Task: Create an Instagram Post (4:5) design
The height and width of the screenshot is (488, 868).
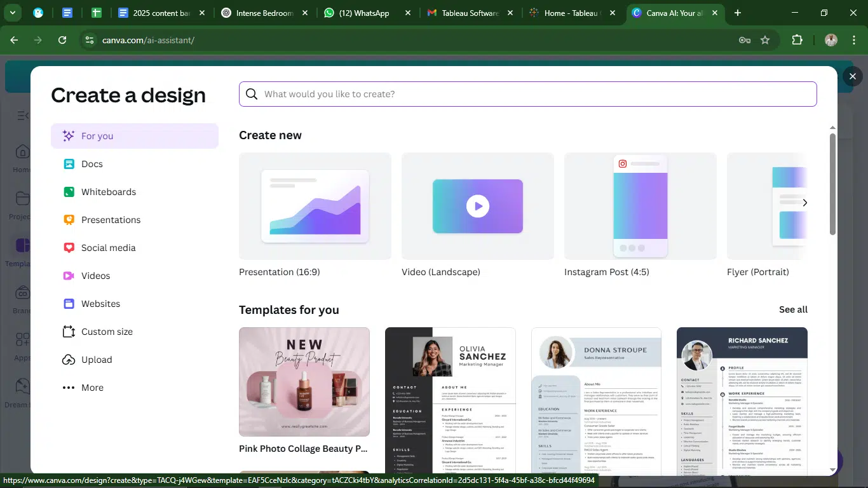Action: point(641,206)
